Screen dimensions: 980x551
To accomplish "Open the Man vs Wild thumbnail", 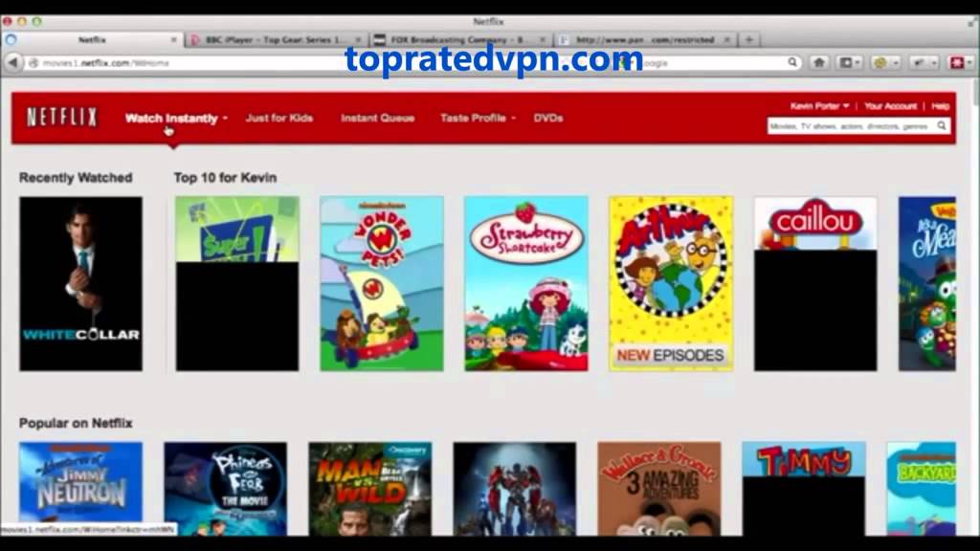I will point(370,489).
